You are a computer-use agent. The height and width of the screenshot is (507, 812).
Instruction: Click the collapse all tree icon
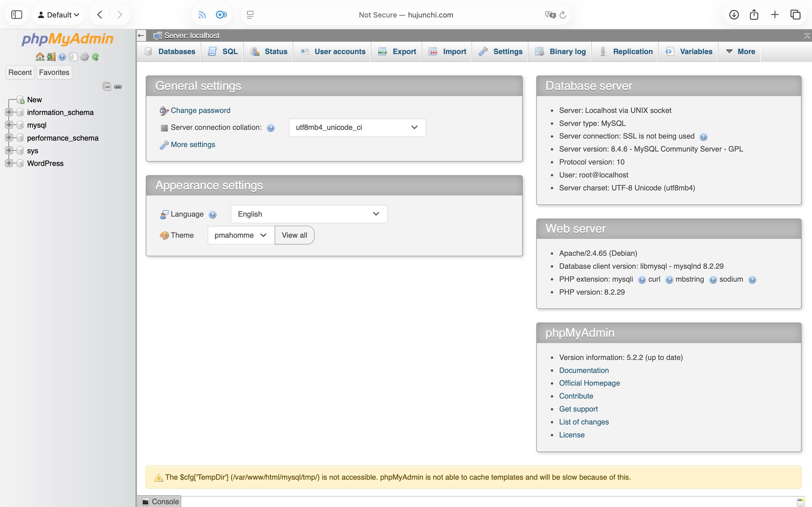[107, 86]
